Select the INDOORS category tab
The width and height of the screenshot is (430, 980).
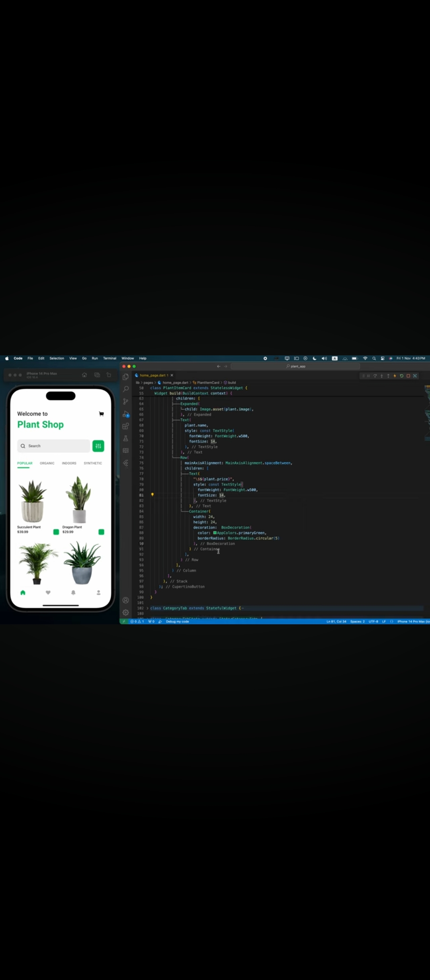point(69,463)
